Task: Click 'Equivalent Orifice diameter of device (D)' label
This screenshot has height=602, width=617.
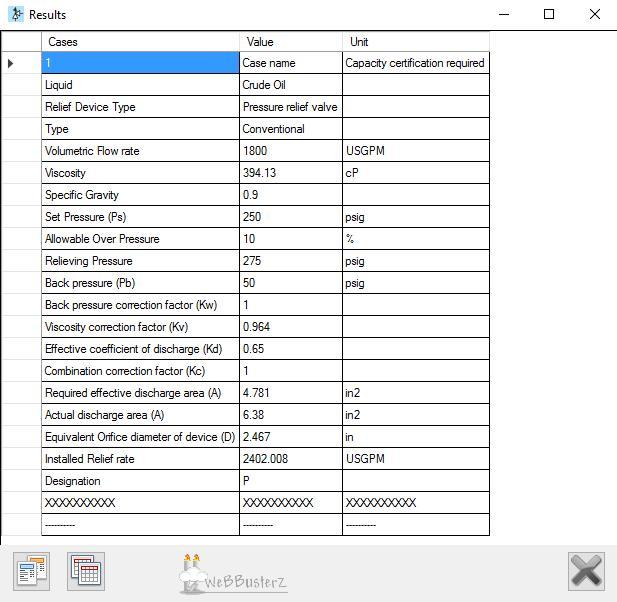Action: click(x=140, y=437)
